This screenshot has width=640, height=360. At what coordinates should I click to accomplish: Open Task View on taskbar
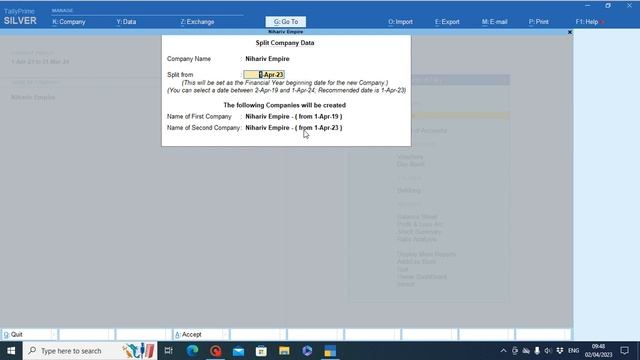pyautogui.click(x=169, y=351)
